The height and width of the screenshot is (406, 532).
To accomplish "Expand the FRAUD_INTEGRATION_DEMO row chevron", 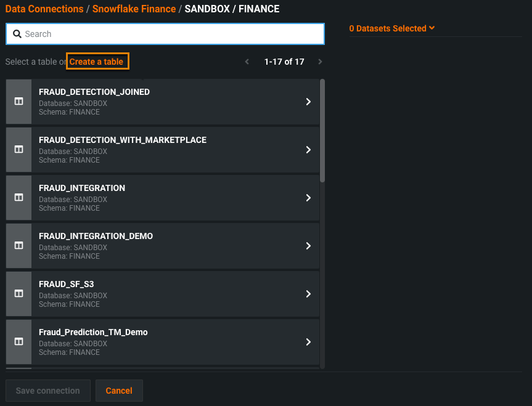I will (308, 246).
